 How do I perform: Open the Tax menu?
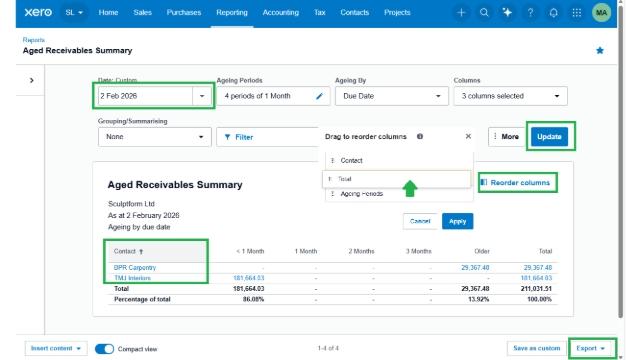320,13
